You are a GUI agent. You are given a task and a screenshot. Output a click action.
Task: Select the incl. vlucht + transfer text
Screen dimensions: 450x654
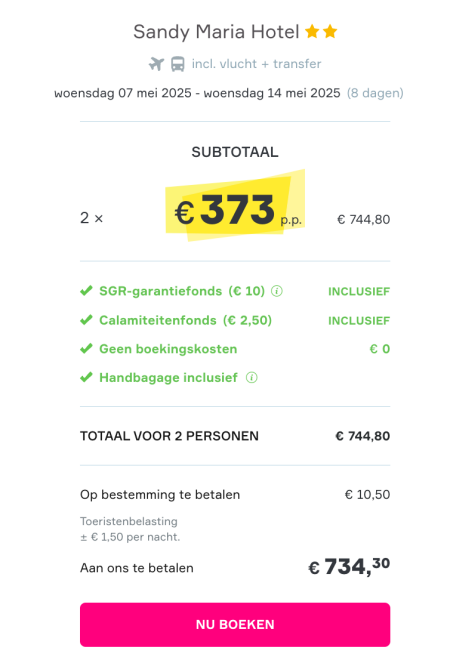256,64
